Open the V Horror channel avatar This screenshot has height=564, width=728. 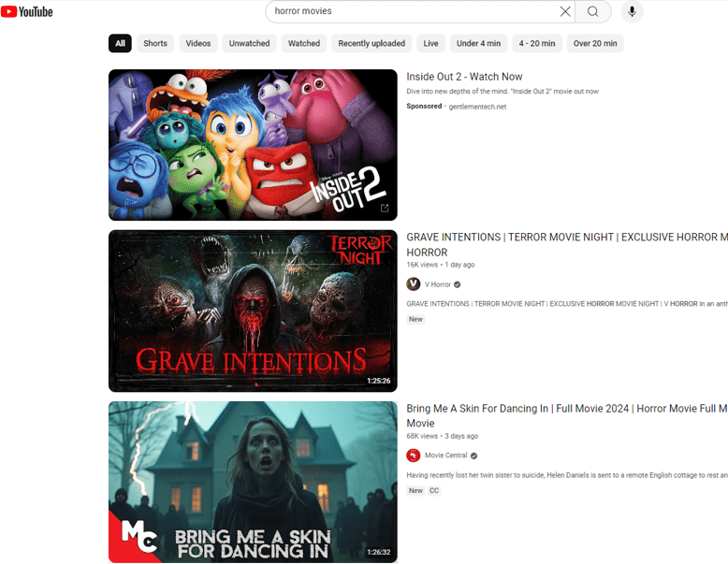(414, 284)
